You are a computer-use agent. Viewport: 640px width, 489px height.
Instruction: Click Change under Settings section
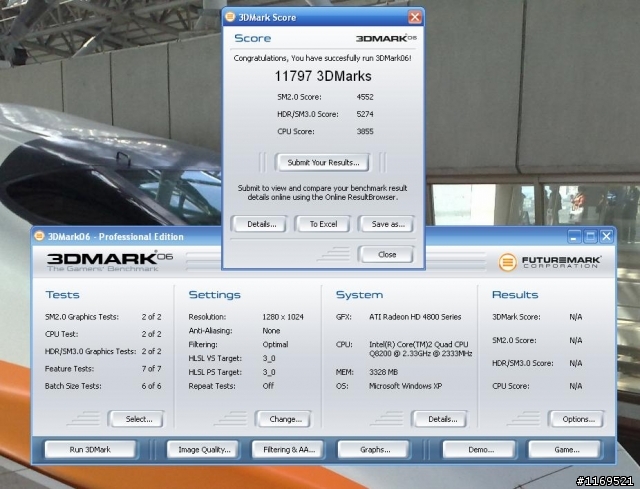[285, 419]
